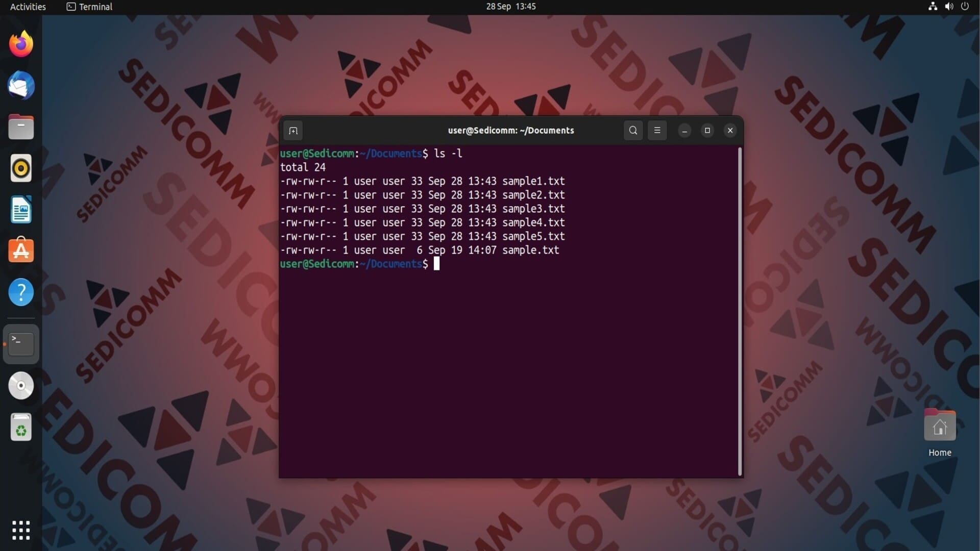The width and height of the screenshot is (980, 551).
Task: Minimize the terminal window
Action: coord(684,131)
